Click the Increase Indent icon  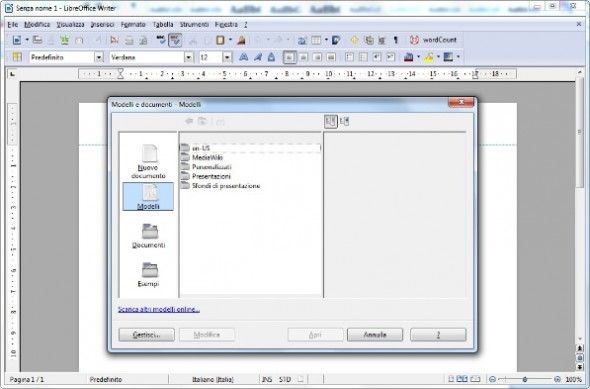click(x=391, y=57)
